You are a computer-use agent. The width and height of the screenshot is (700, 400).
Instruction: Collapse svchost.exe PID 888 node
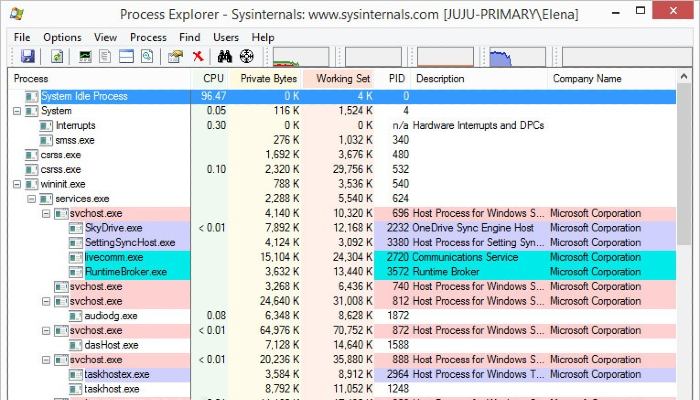(x=46, y=360)
